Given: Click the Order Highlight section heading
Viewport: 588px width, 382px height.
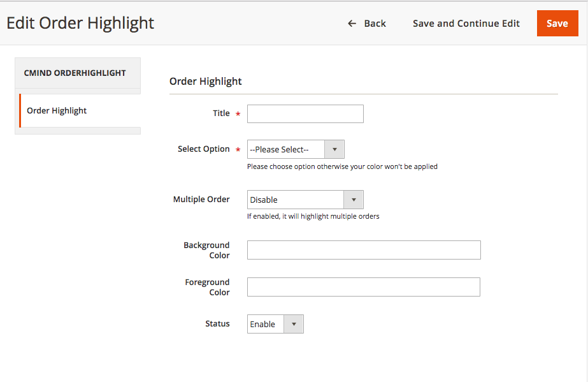Looking at the screenshot, I should tap(206, 81).
